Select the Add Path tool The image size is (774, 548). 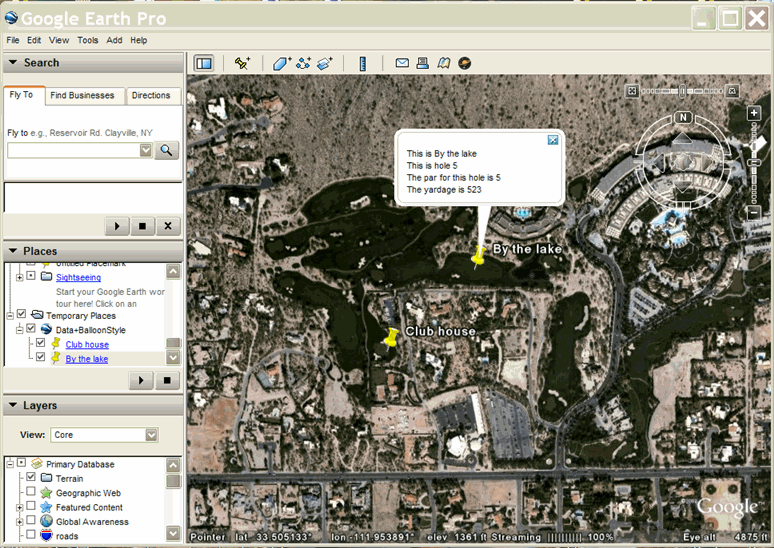tap(303, 63)
